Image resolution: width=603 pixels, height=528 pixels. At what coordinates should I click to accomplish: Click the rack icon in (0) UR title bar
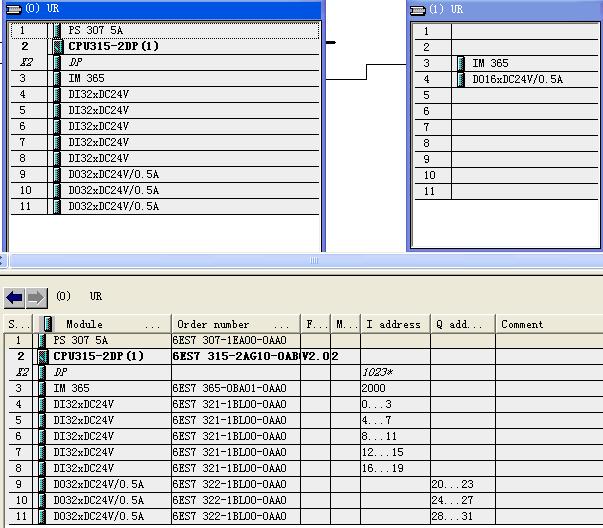pos(14,8)
